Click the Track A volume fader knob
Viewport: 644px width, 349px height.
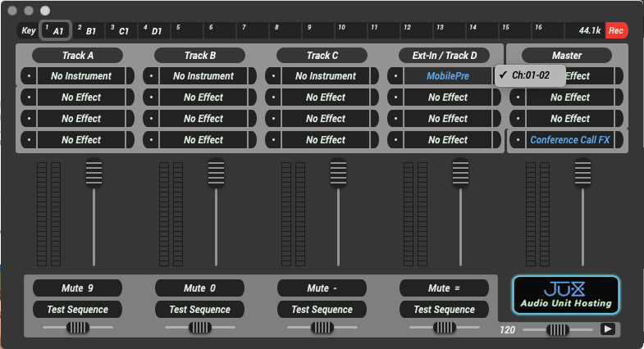click(94, 173)
